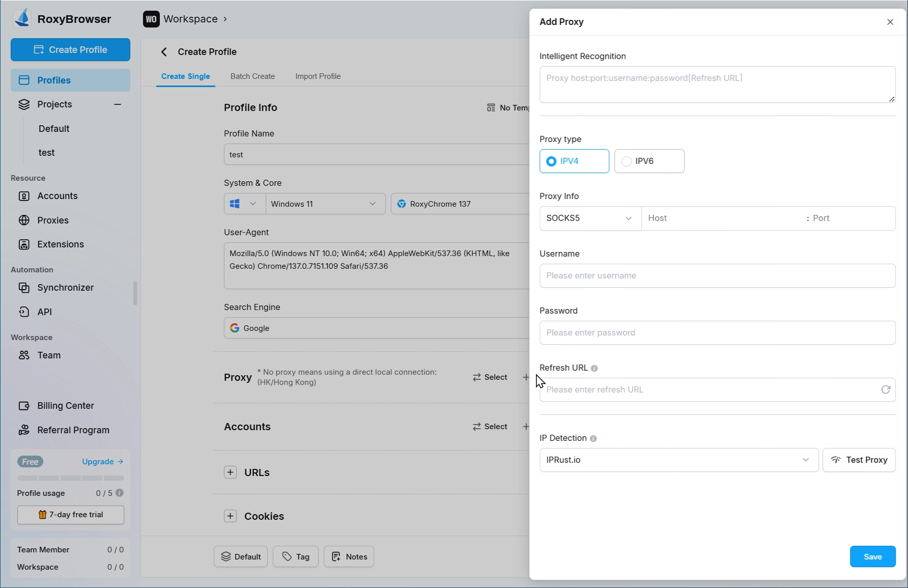Open Proxies in the sidebar

pyautogui.click(x=70, y=220)
